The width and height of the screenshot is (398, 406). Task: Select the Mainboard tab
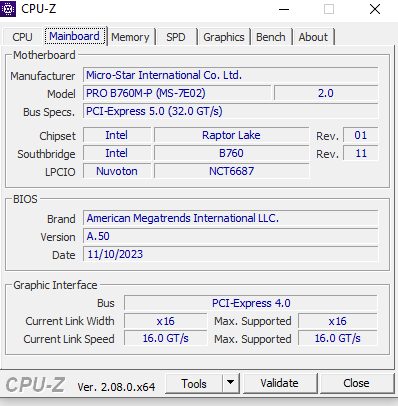coord(75,36)
